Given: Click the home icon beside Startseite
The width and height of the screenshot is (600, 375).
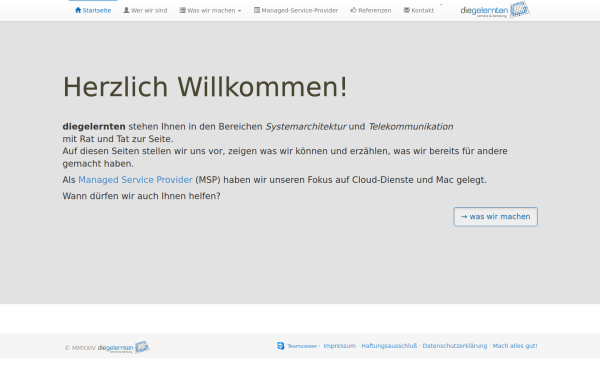Looking at the screenshot, I should pyautogui.click(x=78, y=10).
